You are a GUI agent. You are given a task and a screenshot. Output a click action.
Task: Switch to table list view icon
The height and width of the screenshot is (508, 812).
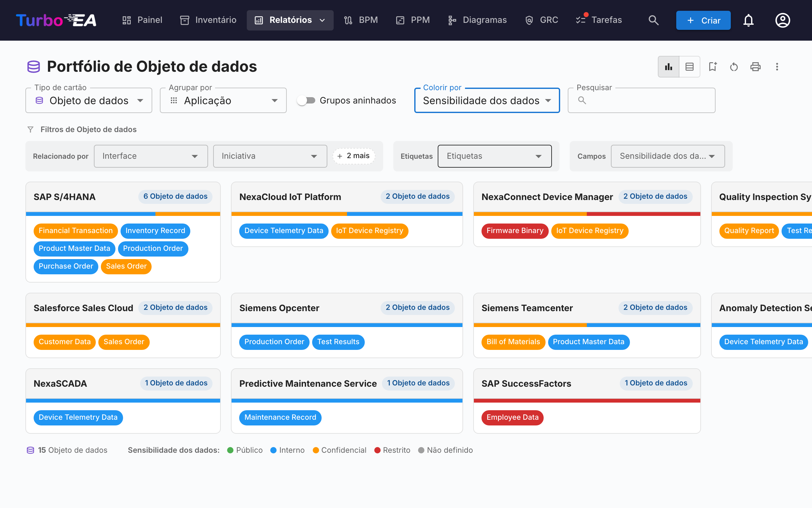click(x=690, y=67)
